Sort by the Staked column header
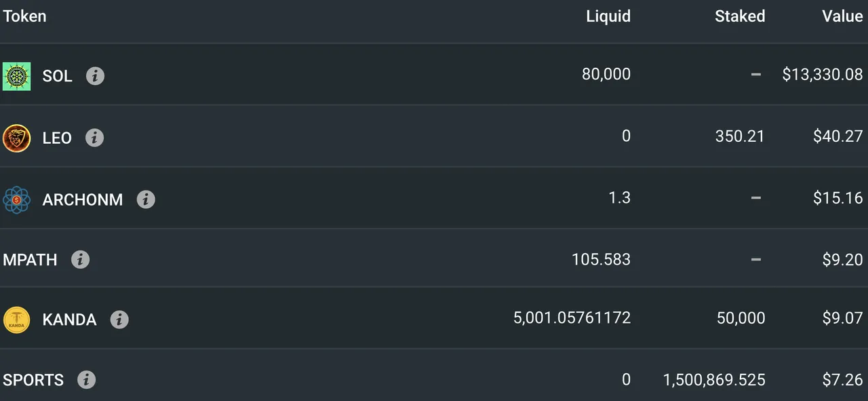The width and height of the screenshot is (868, 401). [740, 16]
